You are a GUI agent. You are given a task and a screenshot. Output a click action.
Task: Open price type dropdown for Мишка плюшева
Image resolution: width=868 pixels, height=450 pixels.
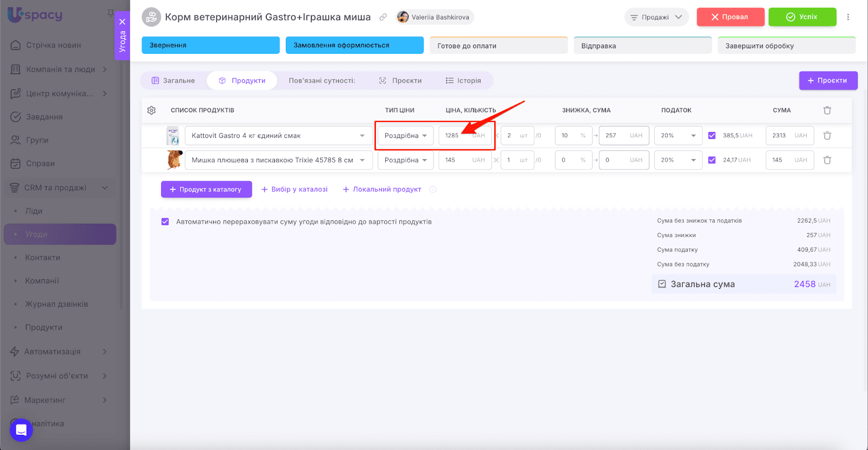[x=406, y=160]
